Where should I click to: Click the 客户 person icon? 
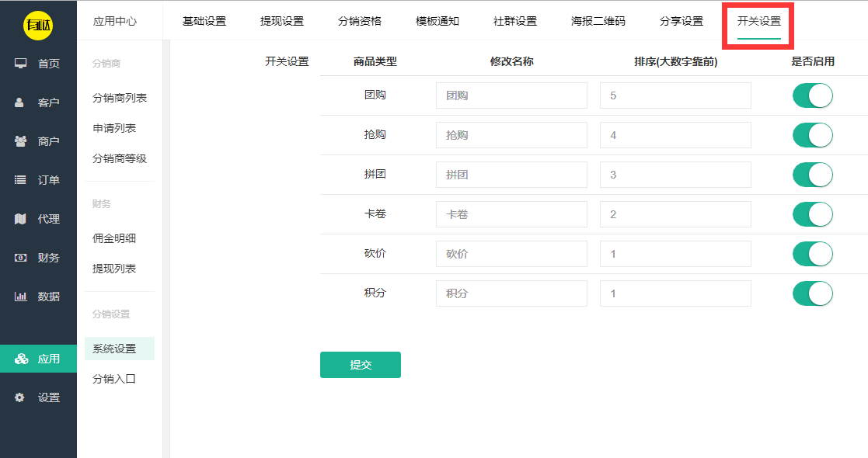tap(19, 102)
